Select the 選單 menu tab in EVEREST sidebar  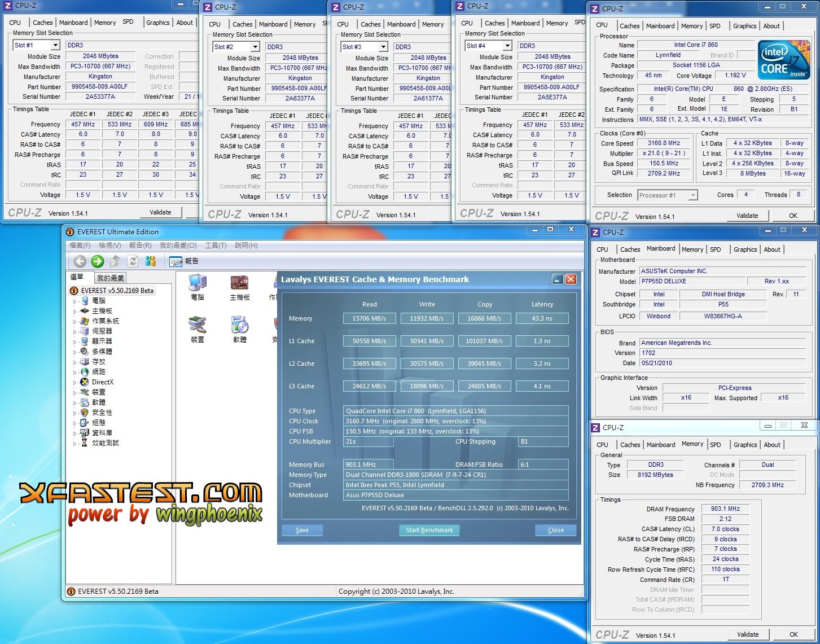(x=77, y=277)
